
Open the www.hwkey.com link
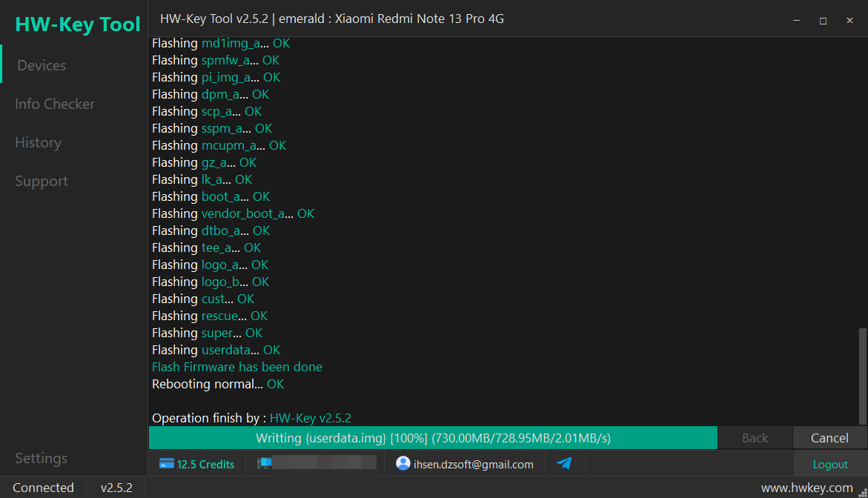806,488
